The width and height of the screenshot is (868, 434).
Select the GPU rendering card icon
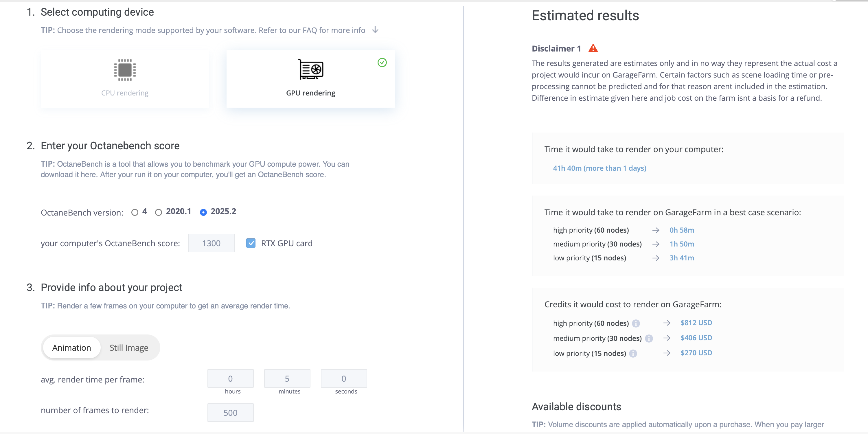pyautogui.click(x=310, y=70)
